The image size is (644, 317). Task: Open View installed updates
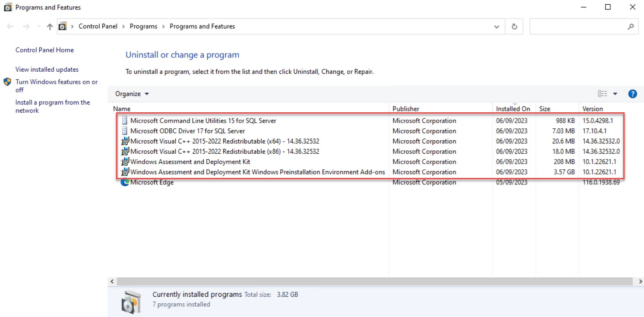tap(47, 69)
